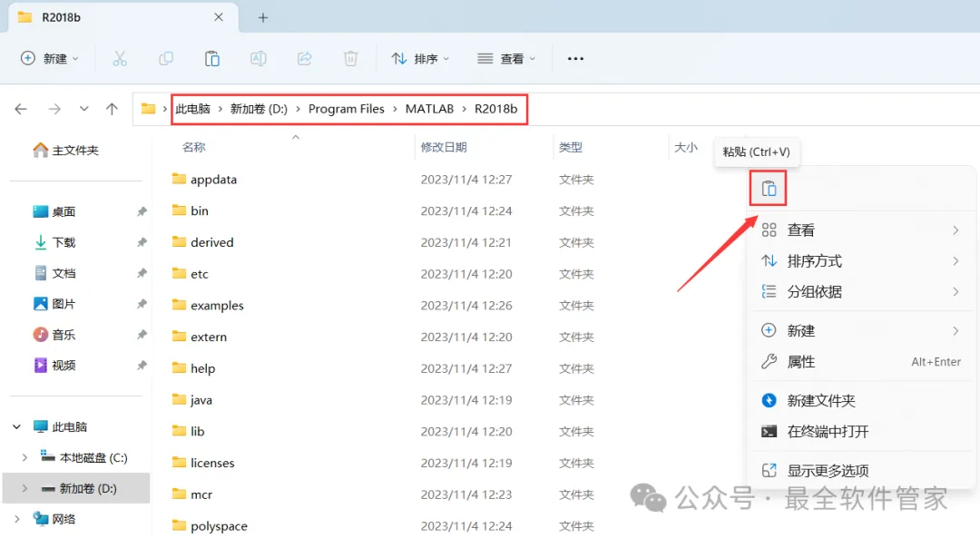
Task: Open the three-dots more options menu
Action: click(575, 59)
